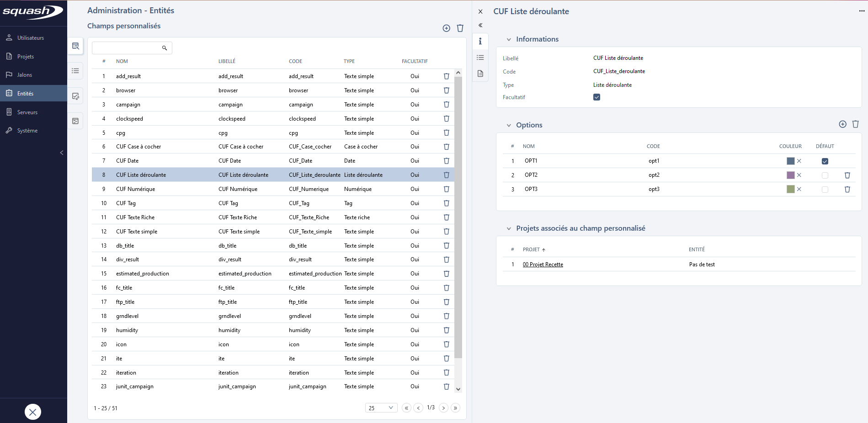Image resolution: width=868 pixels, height=423 pixels.
Task: Collapse the Projets associés au champ personnalisé section
Action: point(509,228)
